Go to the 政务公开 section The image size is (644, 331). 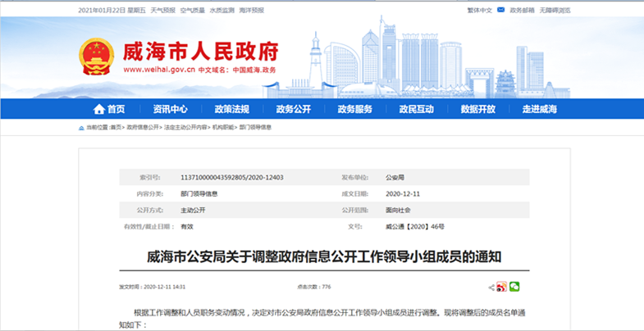pyautogui.click(x=293, y=109)
